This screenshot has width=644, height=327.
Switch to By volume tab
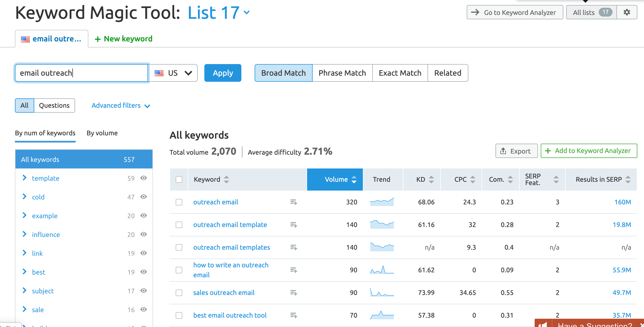tap(102, 133)
